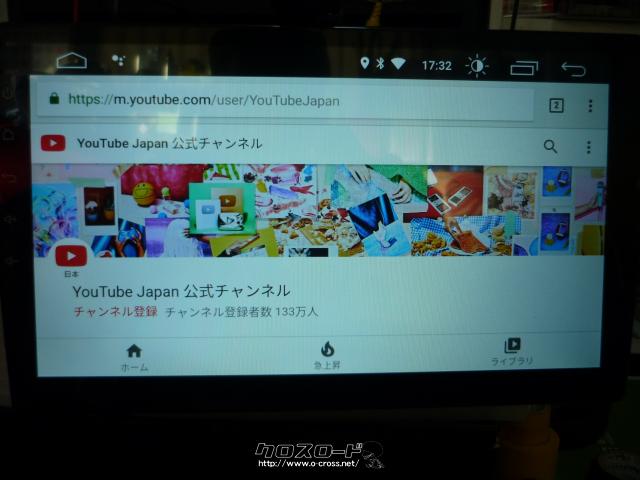
Task: Focus the m.youtube.com URL address bar
Action: click(285, 101)
